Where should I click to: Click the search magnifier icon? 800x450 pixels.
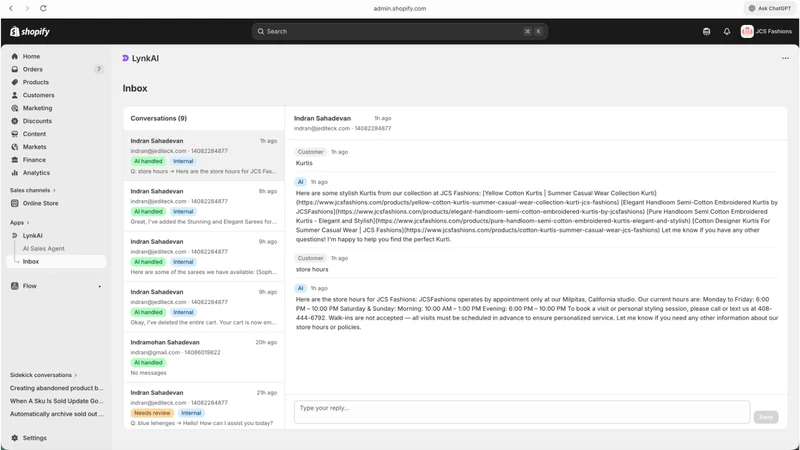261,31
